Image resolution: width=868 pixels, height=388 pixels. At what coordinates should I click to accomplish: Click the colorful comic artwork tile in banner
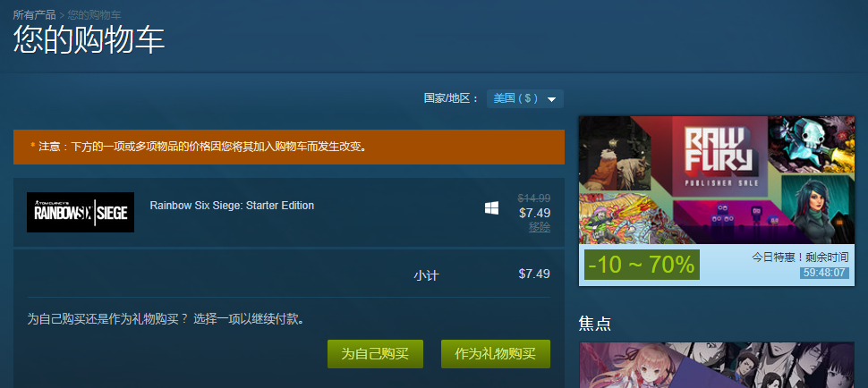625,219
